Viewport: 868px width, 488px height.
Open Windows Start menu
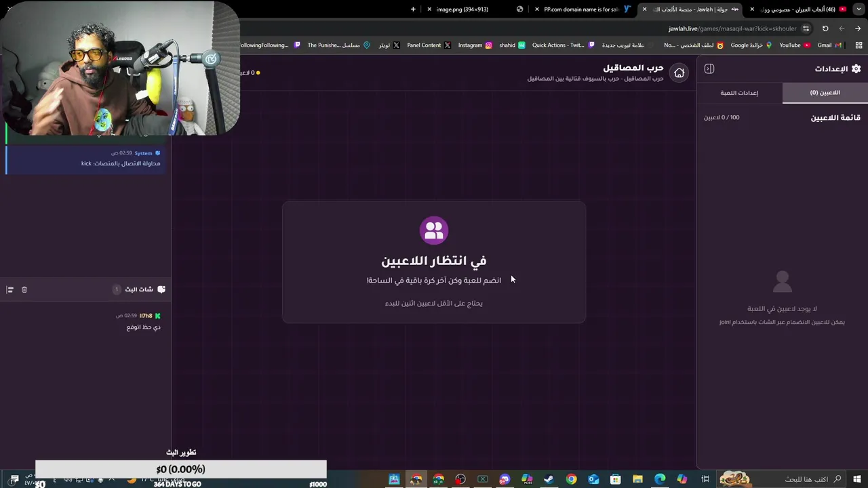coord(859,479)
